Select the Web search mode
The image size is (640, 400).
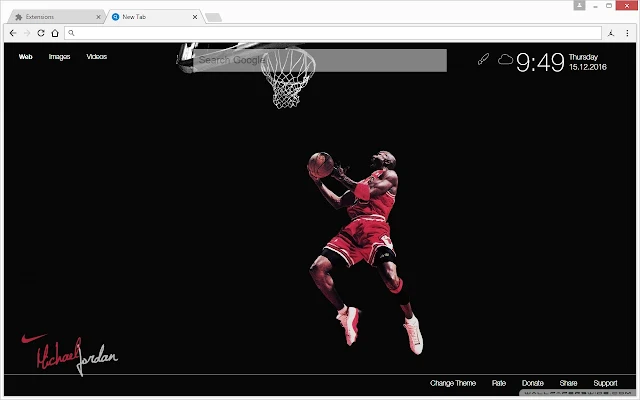tap(25, 57)
